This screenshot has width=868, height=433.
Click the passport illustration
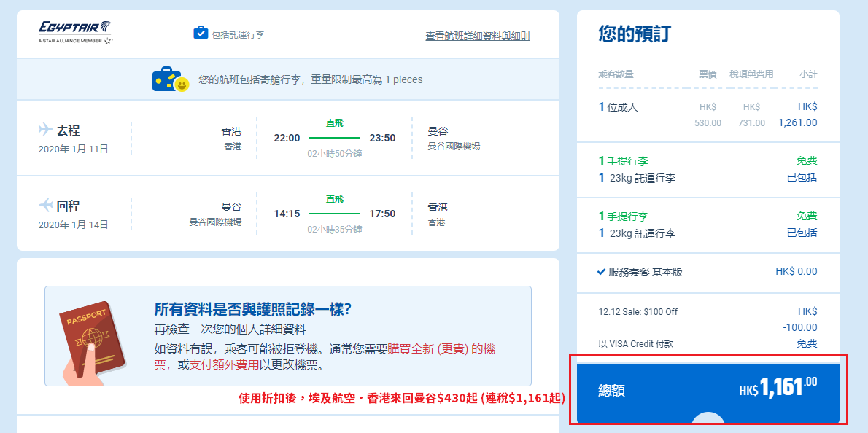click(x=93, y=343)
